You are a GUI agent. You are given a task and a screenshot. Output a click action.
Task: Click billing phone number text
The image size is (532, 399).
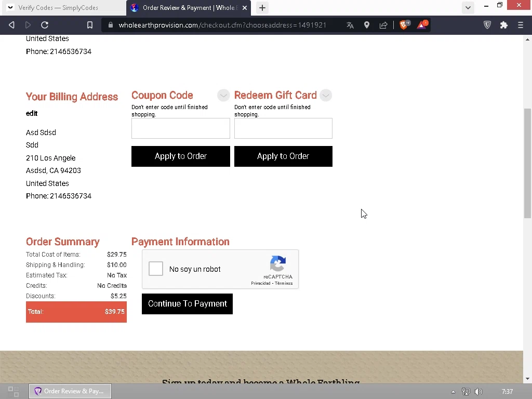tap(59, 196)
